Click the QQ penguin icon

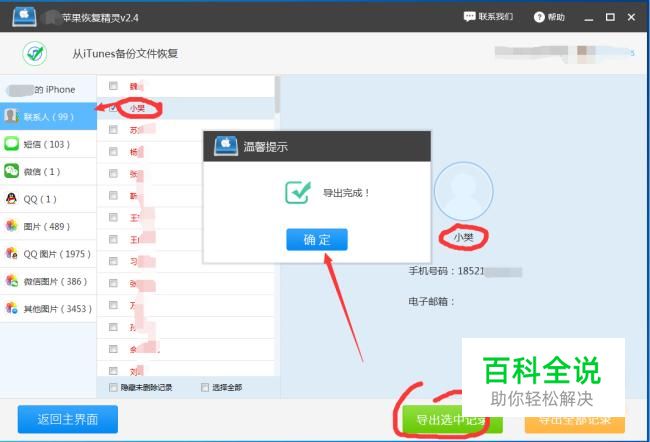pos(12,199)
